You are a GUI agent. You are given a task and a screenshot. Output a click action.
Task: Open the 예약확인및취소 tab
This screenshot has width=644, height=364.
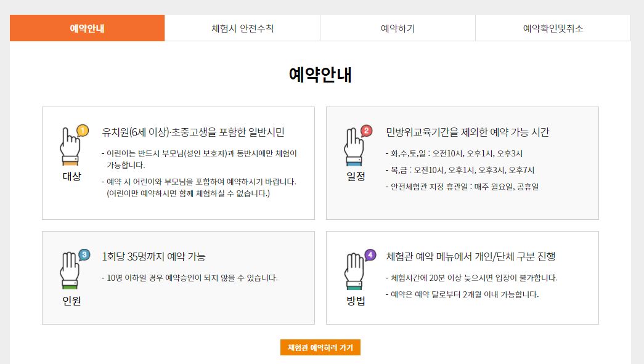[553, 28]
